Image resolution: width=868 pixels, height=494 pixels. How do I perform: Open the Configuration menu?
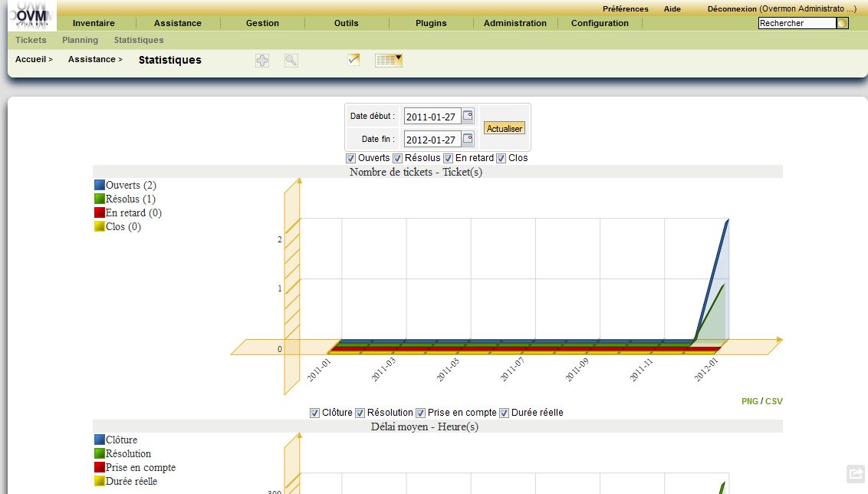[x=600, y=23]
